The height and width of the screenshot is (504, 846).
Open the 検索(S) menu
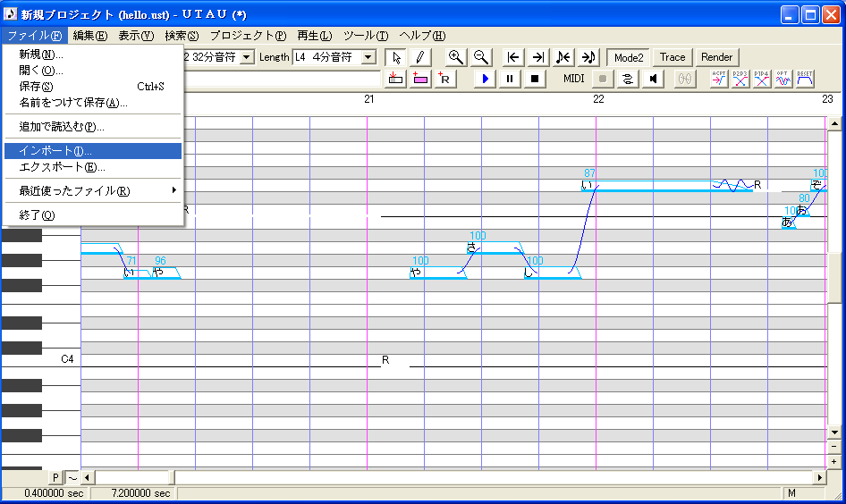pyautogui.click(x=182, y=36)
